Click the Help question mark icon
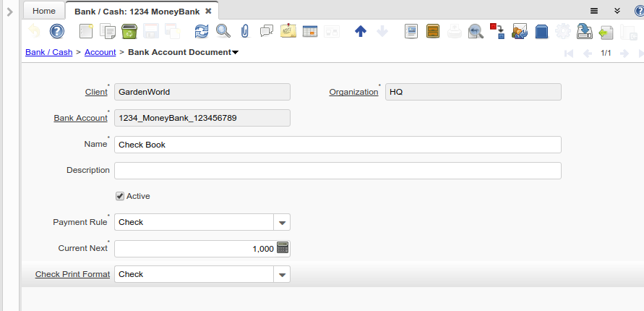The image size is (644, 311). [x=57, y=31]
